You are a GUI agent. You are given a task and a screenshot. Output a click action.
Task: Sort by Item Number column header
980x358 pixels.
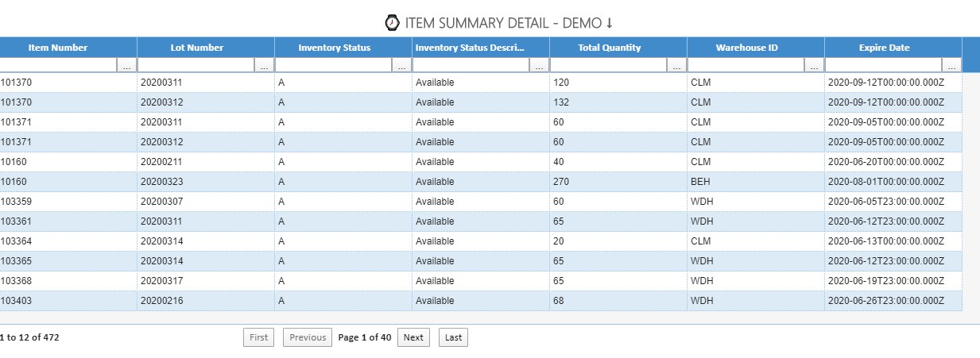pyautogui.click(x=58, y=48)
